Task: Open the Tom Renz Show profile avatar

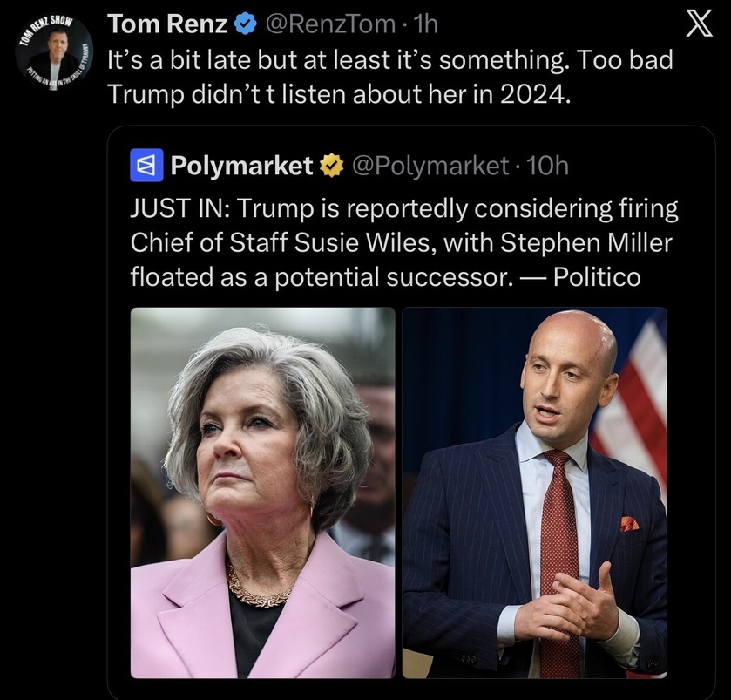Action: tap(54, 52)
